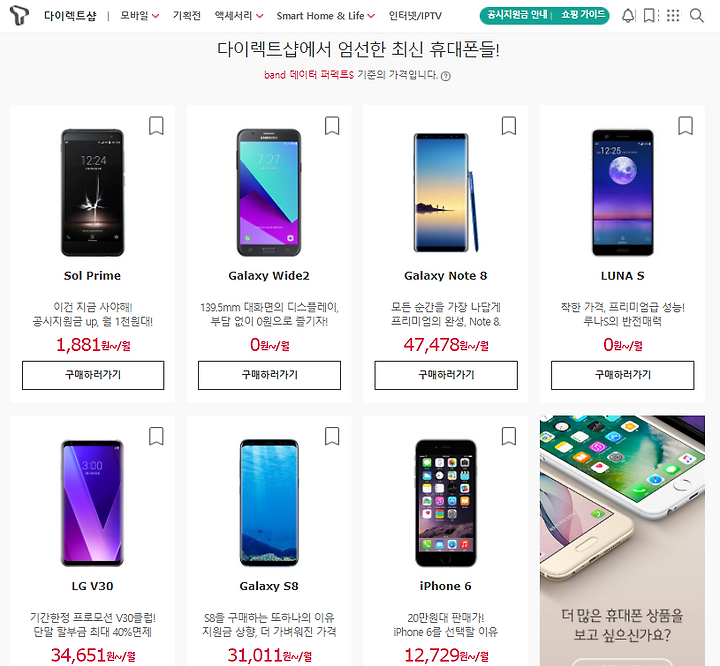Toggle bookmark on Galaxy Wide2
Image resolution: width=720 pixels, height=666 pixels.
click(332, 125)
